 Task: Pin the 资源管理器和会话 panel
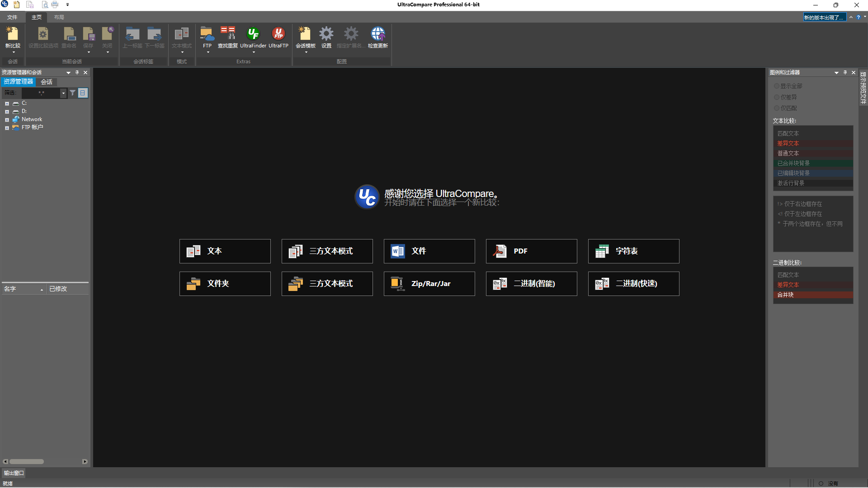tap(77, 72)
